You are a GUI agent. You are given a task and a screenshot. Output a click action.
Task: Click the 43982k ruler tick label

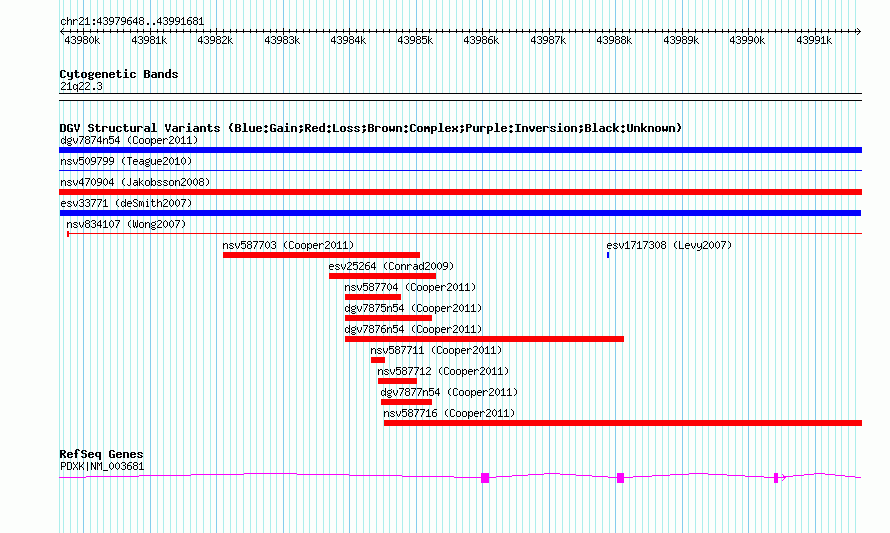[x=215, y=40]
